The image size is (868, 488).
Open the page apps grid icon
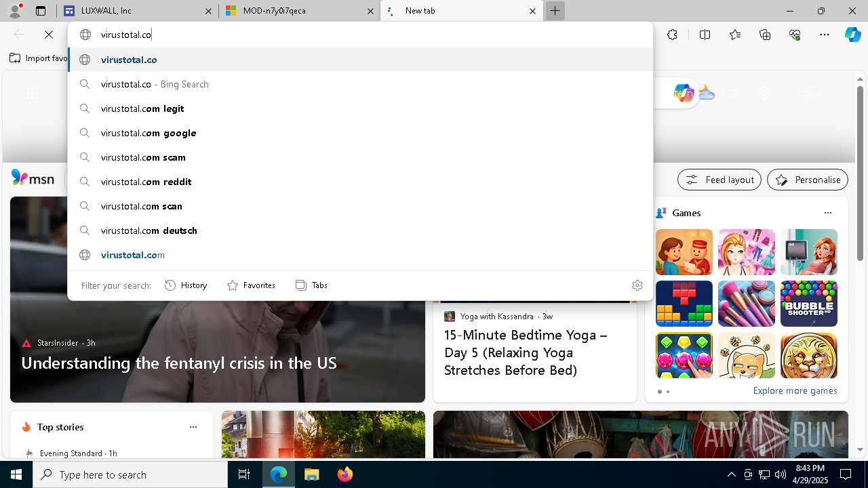point(32,94)
